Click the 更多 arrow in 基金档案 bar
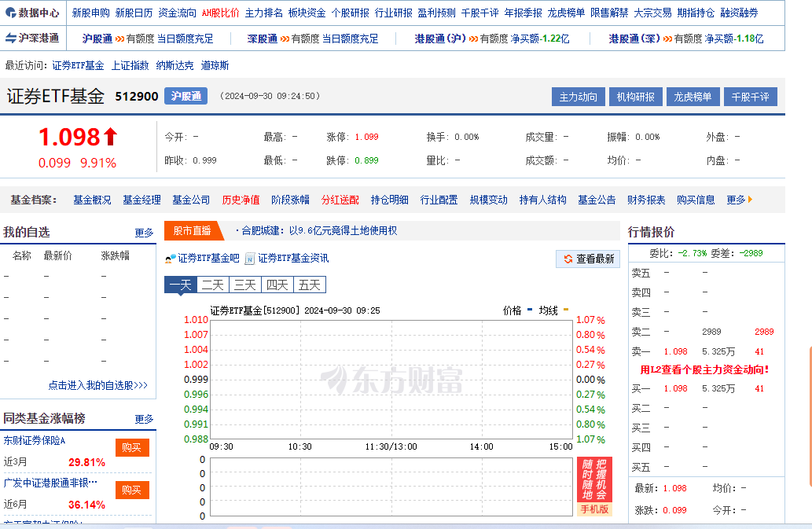Viewport: 812px width, 529px height. [751, 200]
